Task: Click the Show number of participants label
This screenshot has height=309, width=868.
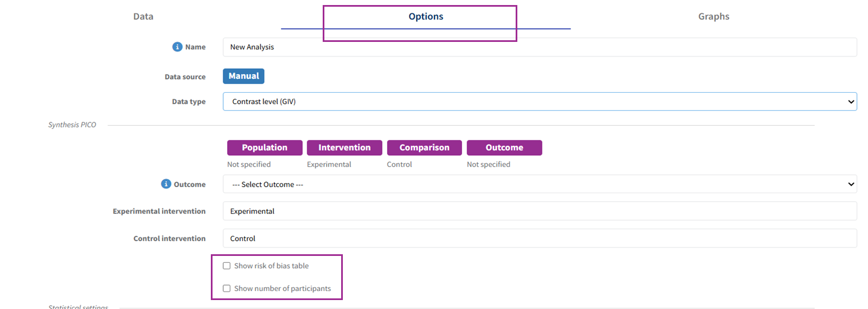Action: click(x=282, y=288)
